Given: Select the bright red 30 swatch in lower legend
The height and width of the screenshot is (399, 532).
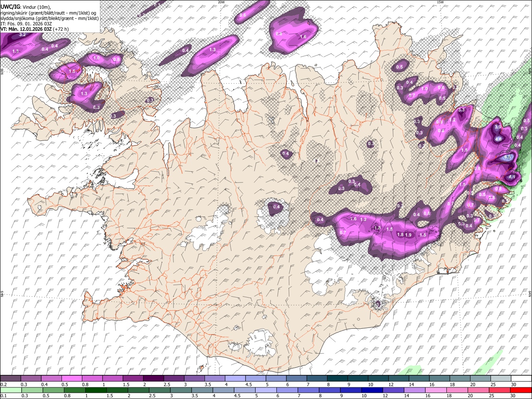Looking at the screenshot, I should (520, 390).
